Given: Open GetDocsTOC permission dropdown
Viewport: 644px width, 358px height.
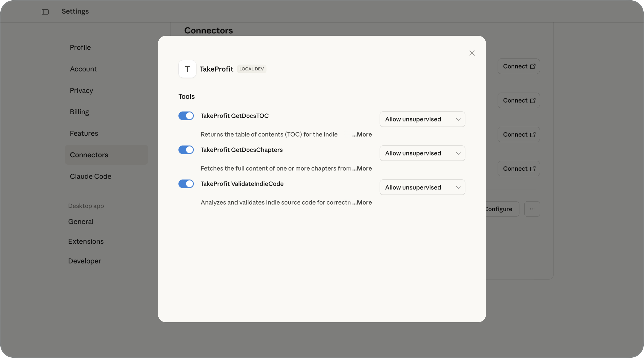Looking at the screenshot, I should (x=422, y=119).
